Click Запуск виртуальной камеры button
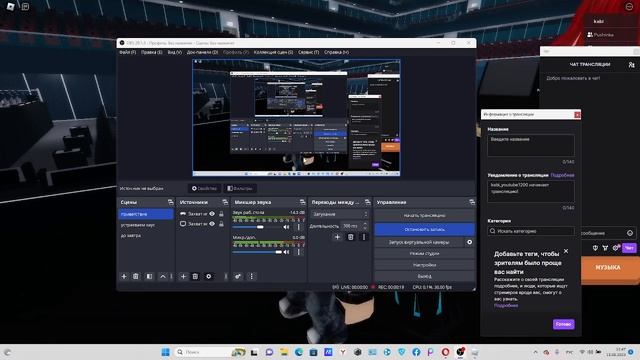Viewport: 640px width, 360px height. coord(419,242)
